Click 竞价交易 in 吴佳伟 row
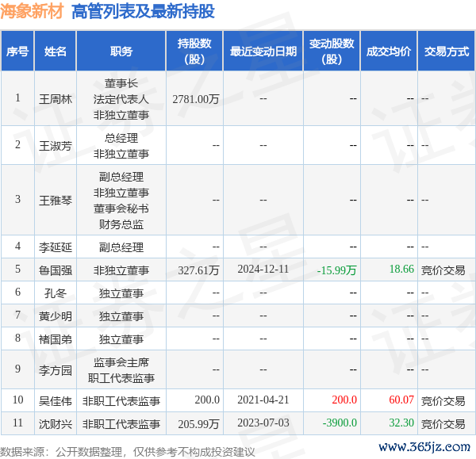This screenshot has height=459, width=476. 443,401
